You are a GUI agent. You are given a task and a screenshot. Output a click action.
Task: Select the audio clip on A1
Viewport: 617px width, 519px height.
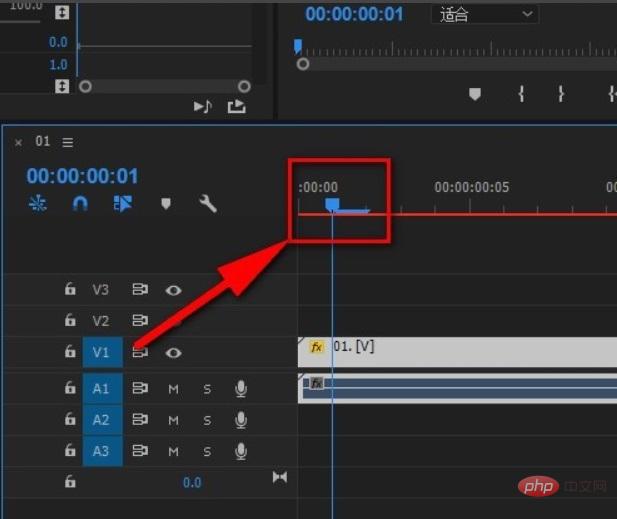457,389
